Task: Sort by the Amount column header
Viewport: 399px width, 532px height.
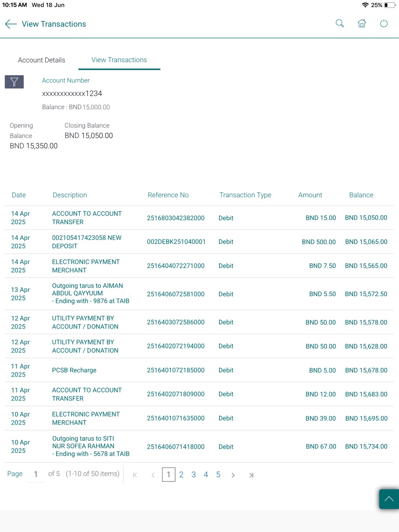Action: (x=310, y=195)
